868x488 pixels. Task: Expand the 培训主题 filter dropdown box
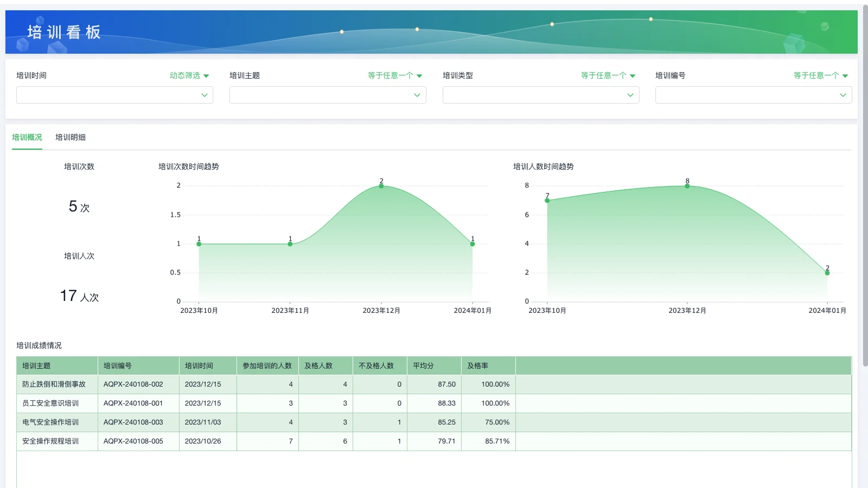pos(328,95)
